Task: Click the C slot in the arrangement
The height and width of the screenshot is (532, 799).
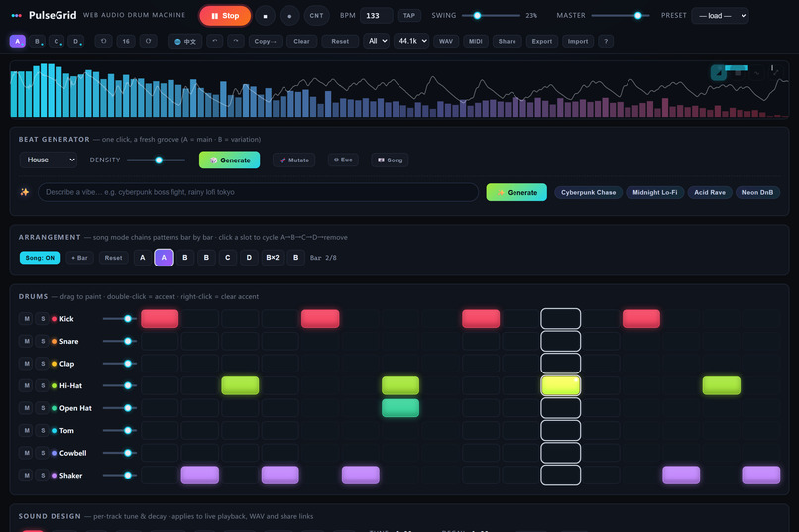Action: [x=228, y=258]
